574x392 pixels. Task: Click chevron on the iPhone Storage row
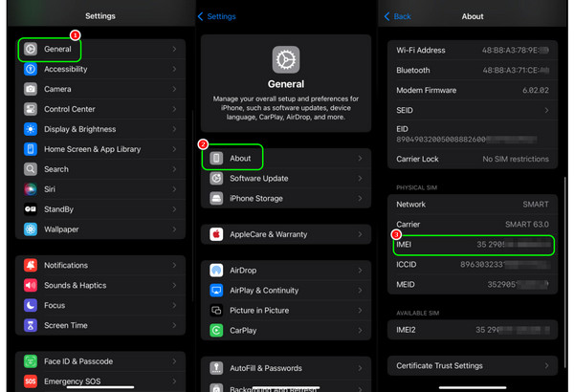coord(360,198)
